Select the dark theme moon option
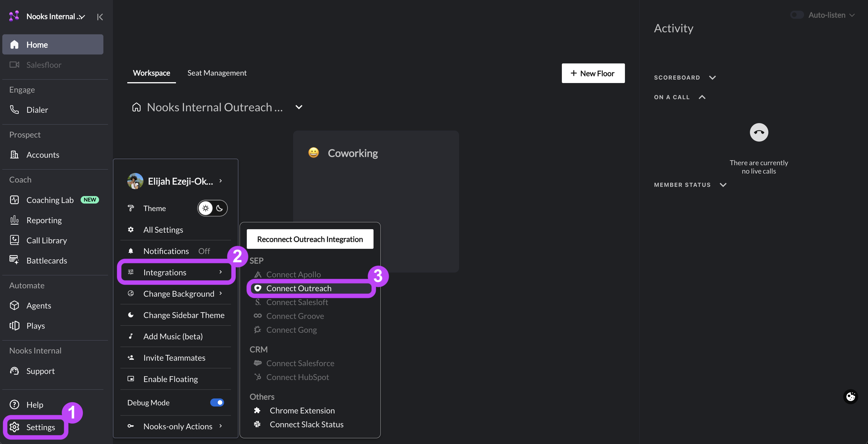Screen dimensions: 868x444 pos(219,208)
